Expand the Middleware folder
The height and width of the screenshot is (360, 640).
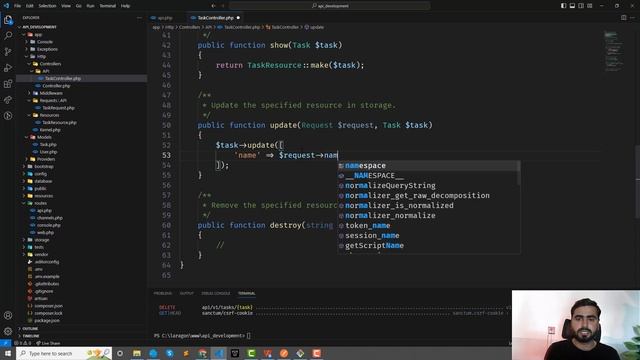(x=51, y=93)
